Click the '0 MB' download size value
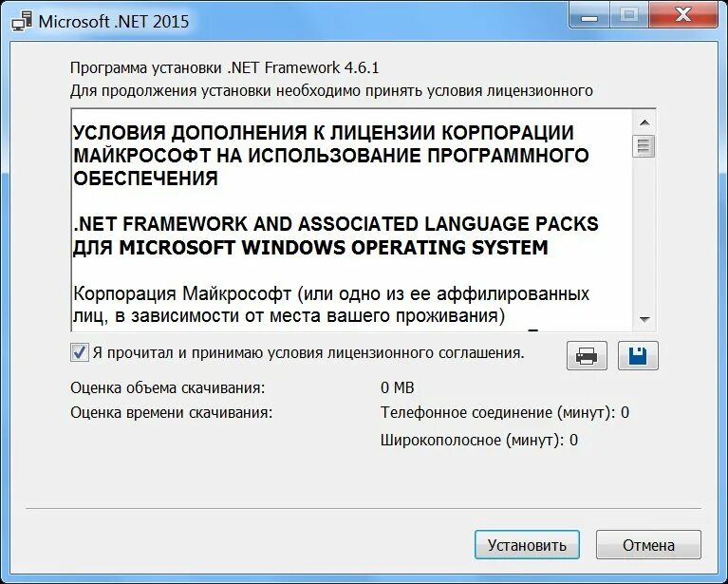The height and width of the screenshot is (584, 728). (x=398, y=387)
